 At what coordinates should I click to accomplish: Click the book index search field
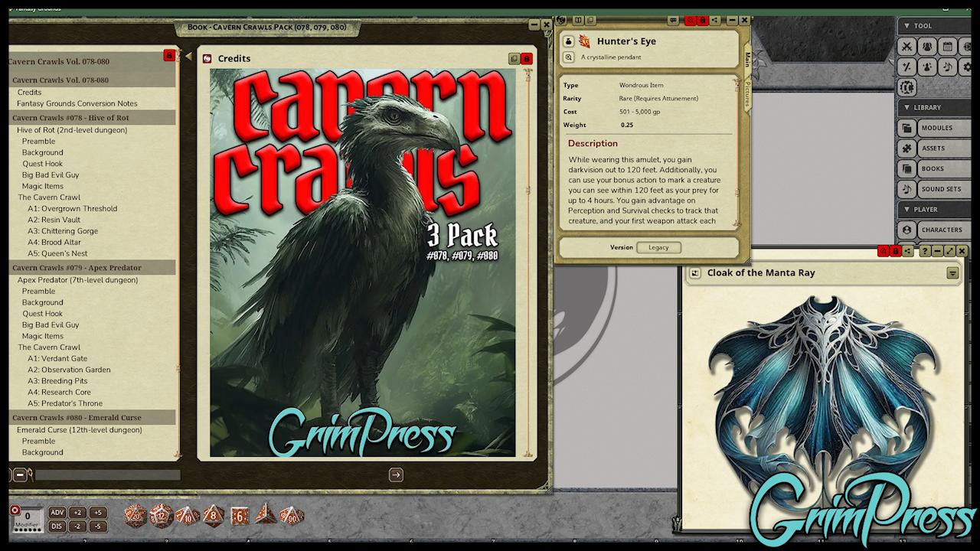108,475
